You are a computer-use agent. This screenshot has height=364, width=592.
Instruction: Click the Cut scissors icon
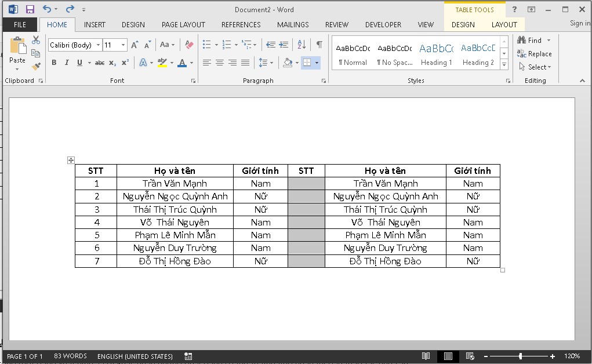click(36, 40)
